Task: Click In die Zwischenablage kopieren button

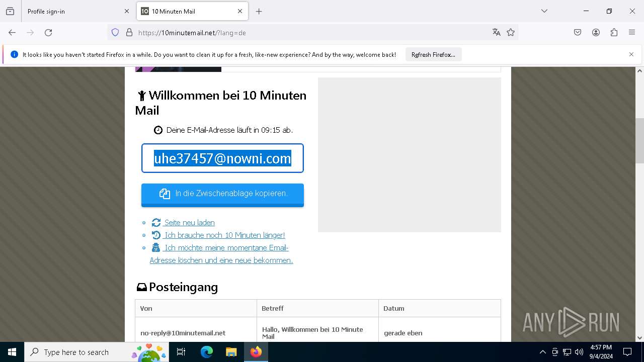Action: point(222,194)
